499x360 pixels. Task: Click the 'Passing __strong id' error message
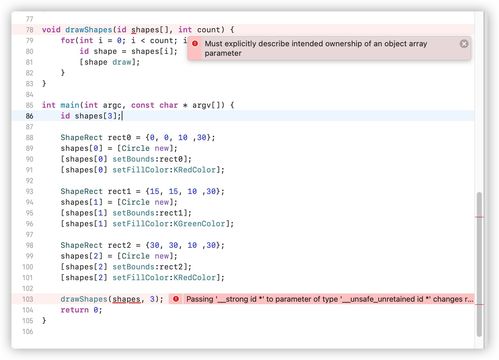pyautogui.click(x=329, y=299)
